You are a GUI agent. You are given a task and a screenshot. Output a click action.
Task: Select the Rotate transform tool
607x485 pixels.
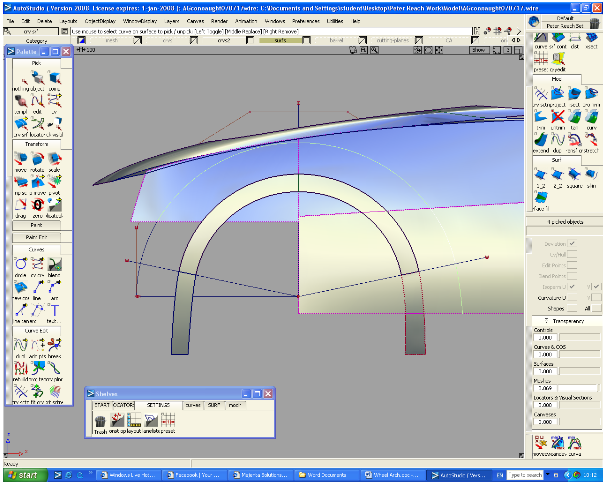[38, 160]
